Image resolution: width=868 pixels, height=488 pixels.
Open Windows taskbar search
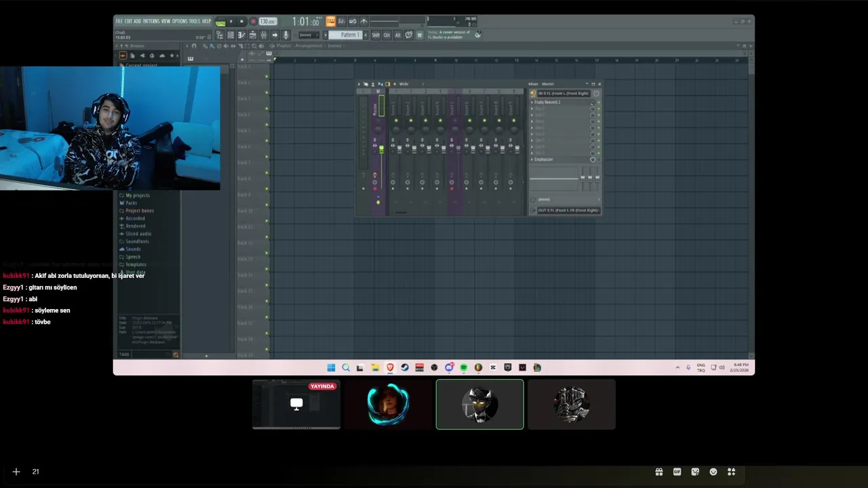tap(346, 367)
